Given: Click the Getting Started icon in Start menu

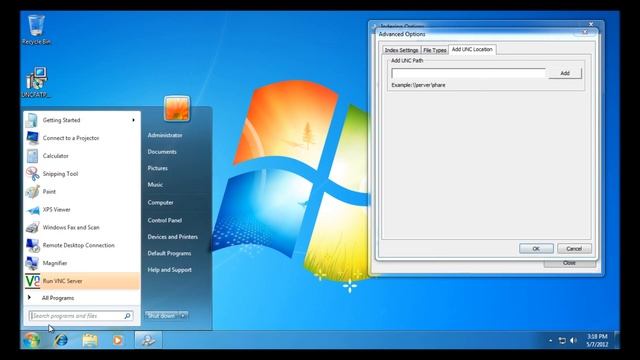Looking at the screenshot, I should [x=32, y=120].
